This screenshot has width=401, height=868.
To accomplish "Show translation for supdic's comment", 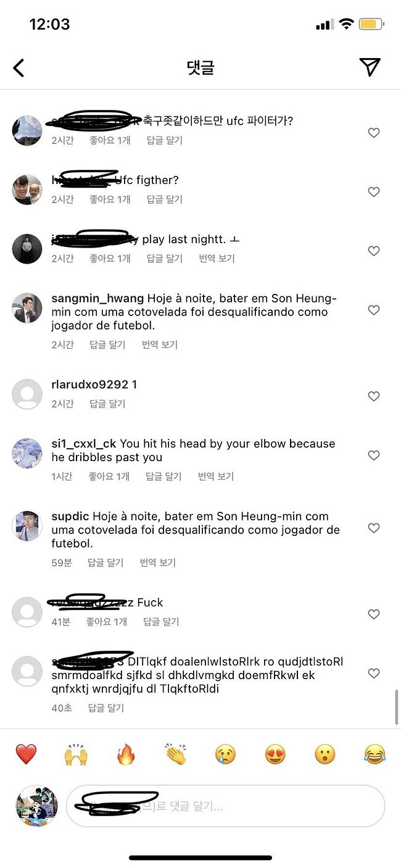I will click(x=158, y=562).
